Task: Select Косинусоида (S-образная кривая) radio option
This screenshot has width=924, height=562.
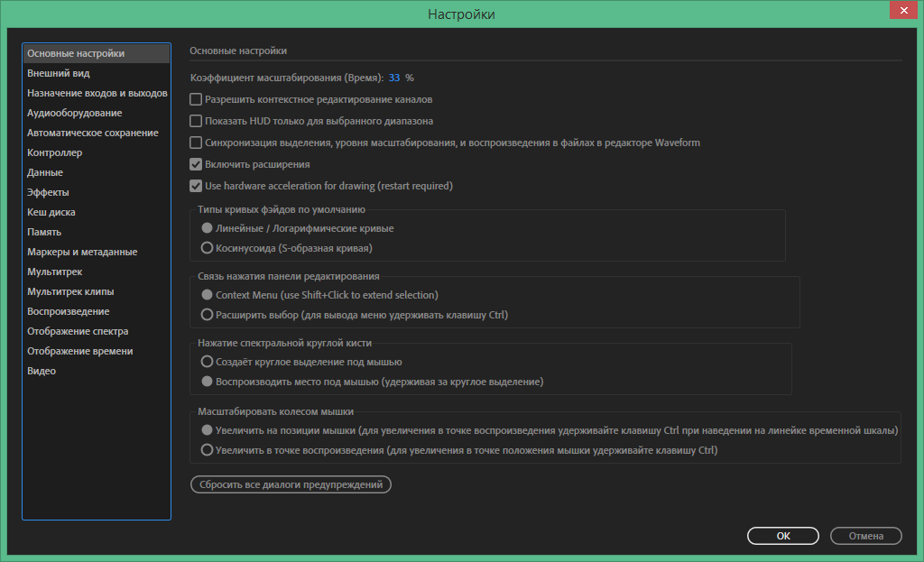Action: [x=208, y=248]
